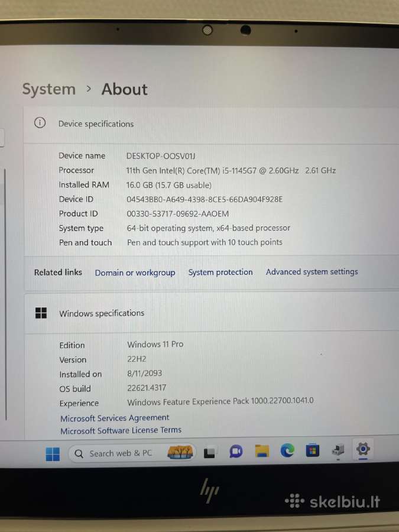Viewport: 399px width, 532px height.
Task: Open Microsoft Store from taskbar
Action: coord(313,450)
